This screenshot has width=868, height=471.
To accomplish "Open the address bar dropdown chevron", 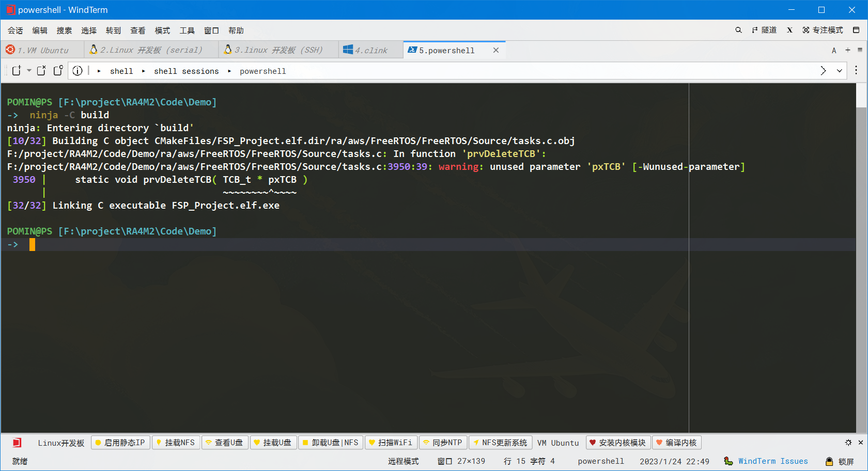I will tap(840, 71).
